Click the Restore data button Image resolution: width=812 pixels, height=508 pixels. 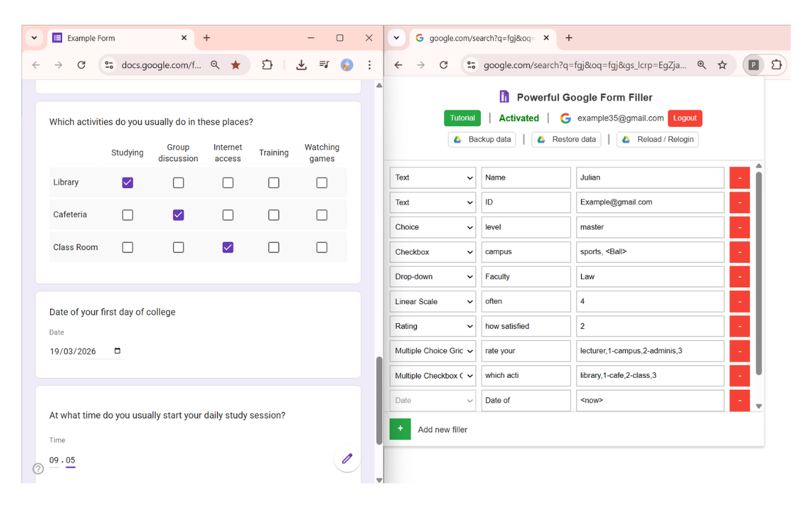(566, 139)
